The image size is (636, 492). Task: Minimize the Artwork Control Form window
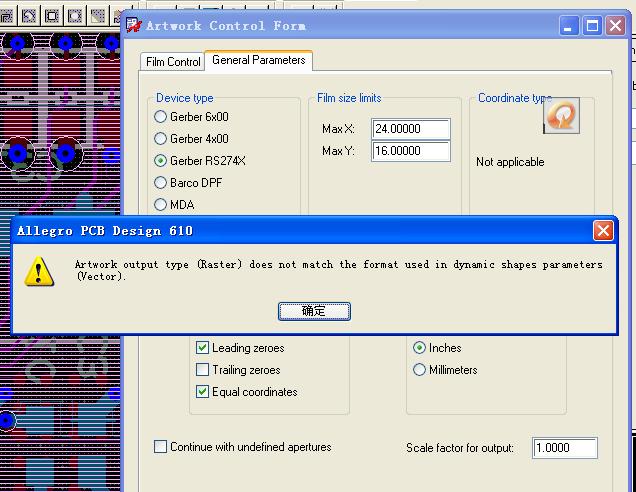(x=569, y=26)
